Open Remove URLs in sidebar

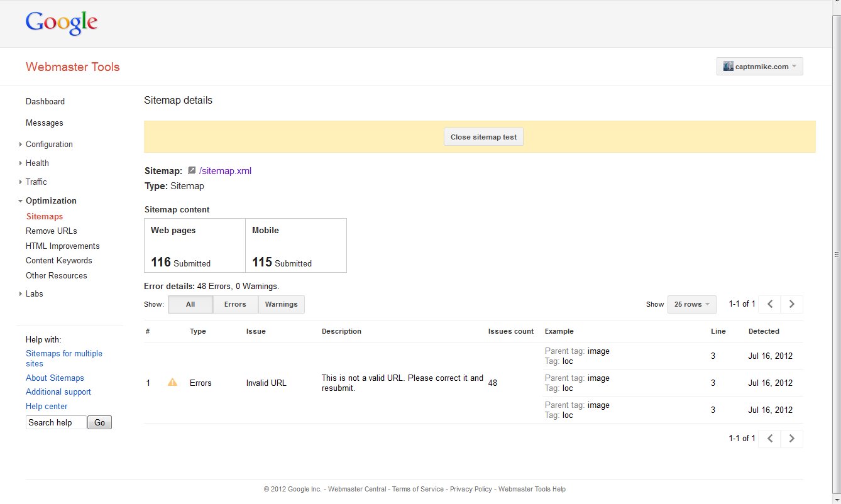click(52, 231)
